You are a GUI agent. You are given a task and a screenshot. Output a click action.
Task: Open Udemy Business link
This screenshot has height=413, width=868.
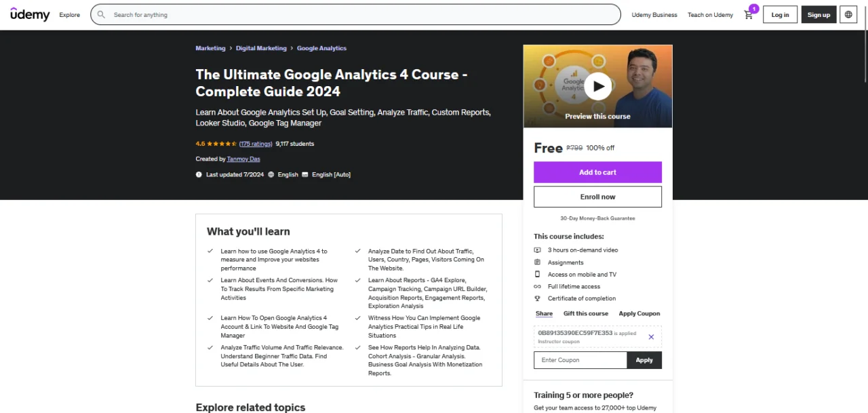(x=654, y=15)
